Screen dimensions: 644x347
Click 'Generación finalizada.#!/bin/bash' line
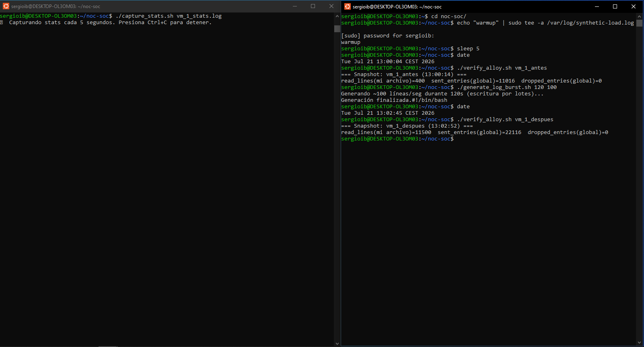394,100
